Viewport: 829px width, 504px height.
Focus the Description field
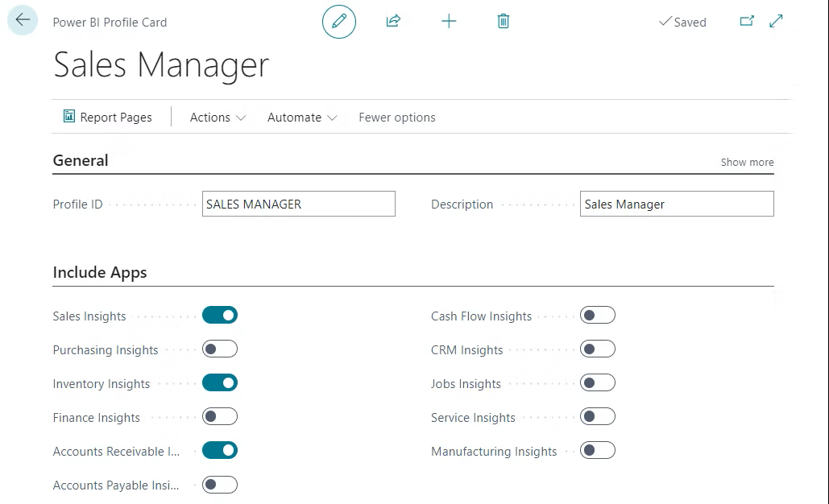(x=677, y=204)
